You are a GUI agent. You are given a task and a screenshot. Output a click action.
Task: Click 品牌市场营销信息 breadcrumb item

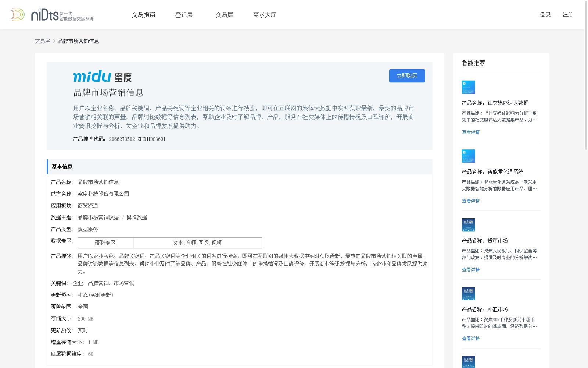[78, 41]
